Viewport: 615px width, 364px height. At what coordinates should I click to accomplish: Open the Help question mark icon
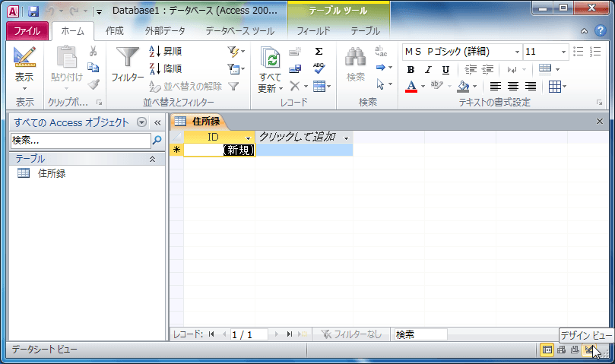600,30
